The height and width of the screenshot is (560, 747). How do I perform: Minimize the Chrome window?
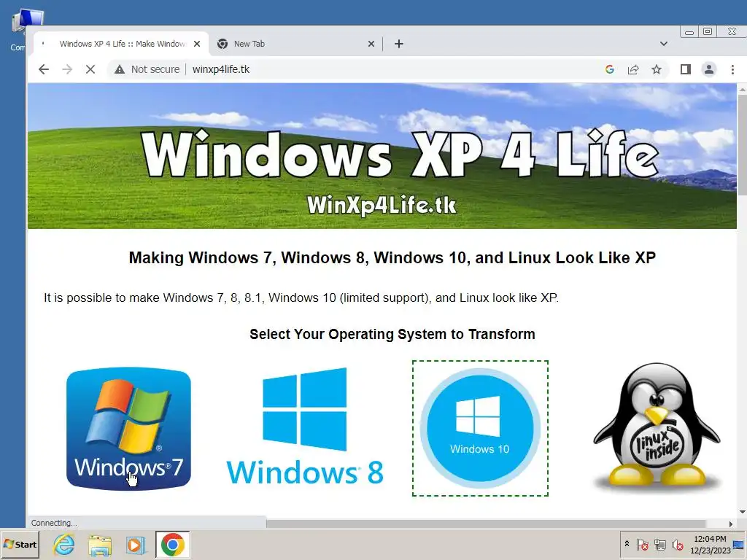pos(689,32)
